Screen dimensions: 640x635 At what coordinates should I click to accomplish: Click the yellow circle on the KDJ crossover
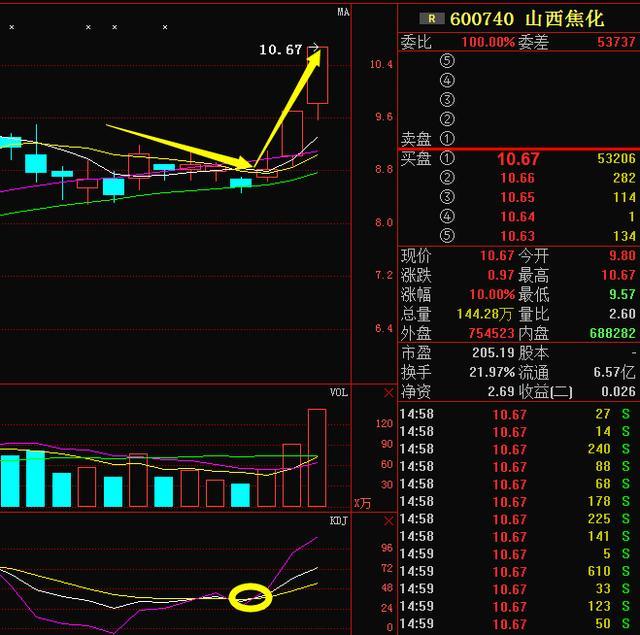click(x=250, y=598)
